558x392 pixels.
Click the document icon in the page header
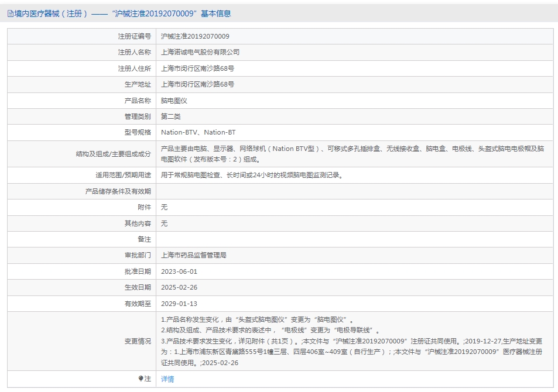pyautogui.click(x=10, y=13)
